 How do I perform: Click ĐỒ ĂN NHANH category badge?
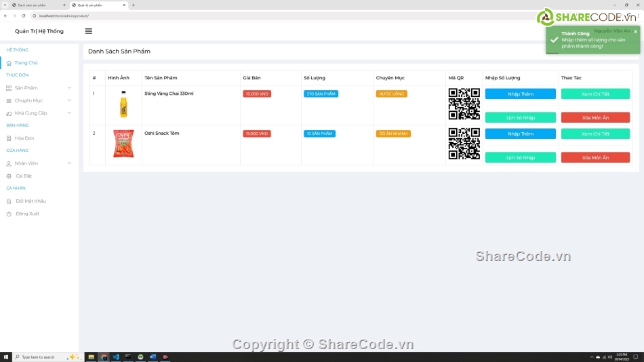click(393, 134)
